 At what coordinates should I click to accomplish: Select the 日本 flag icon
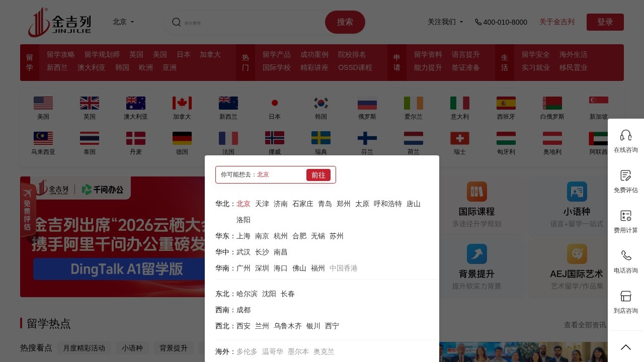pos(275,103)
